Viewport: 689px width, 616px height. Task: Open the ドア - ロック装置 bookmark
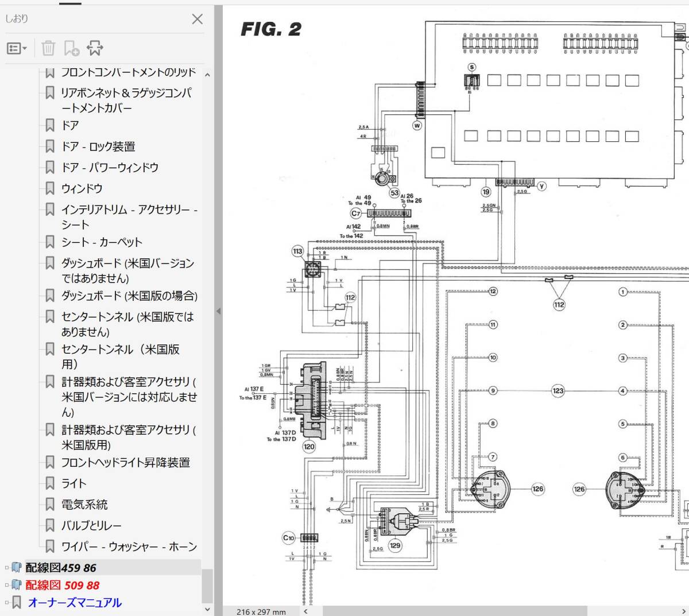coord(98,146)
